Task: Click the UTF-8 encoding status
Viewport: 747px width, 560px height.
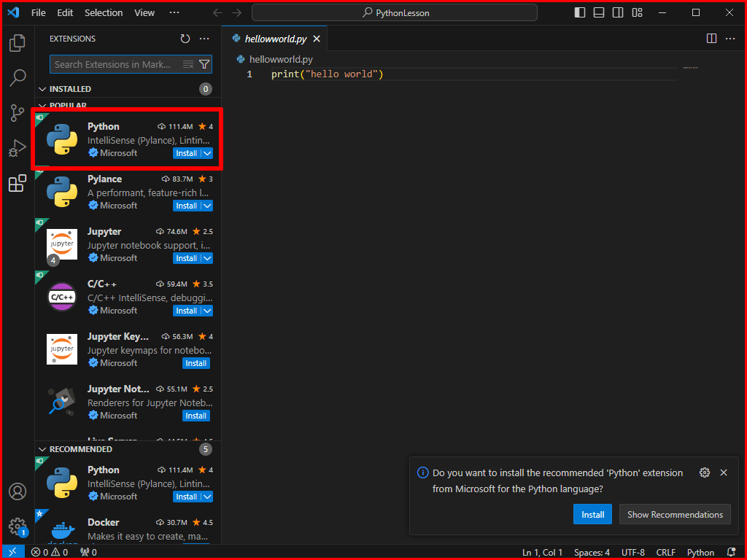Action: pyautogui.click(x=632, y=553)
